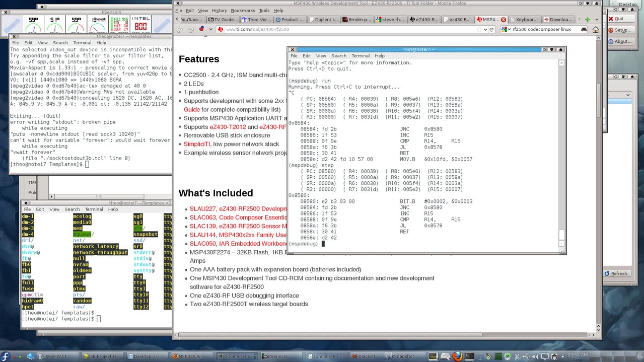
Task: List all Firefox tabs dropdown
Action: tap(597, 20)
